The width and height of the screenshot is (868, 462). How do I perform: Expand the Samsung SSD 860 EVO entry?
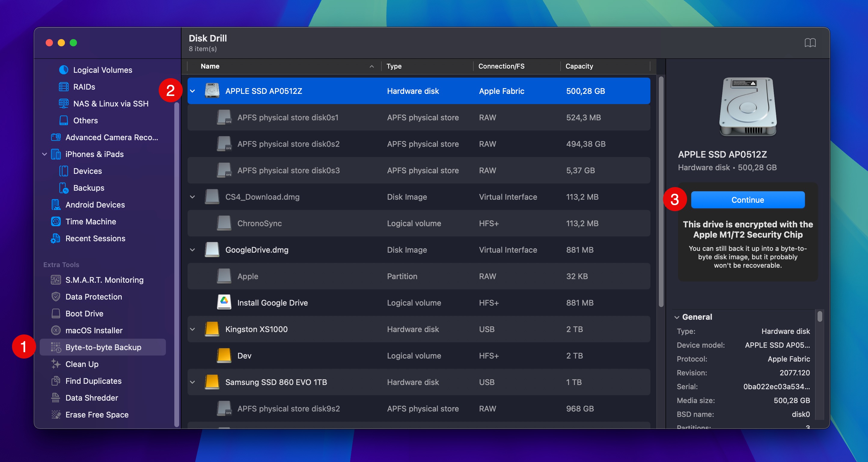(x=192, y=382)
